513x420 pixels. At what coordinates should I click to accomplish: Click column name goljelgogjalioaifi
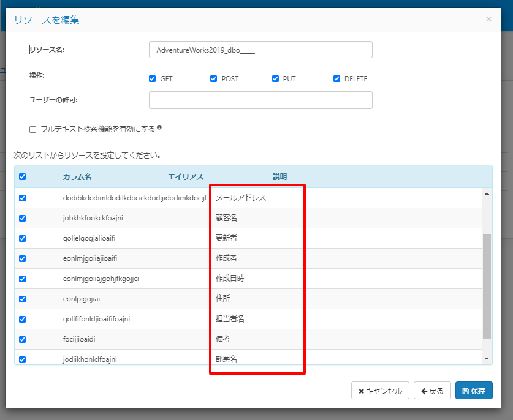(89, 238)
